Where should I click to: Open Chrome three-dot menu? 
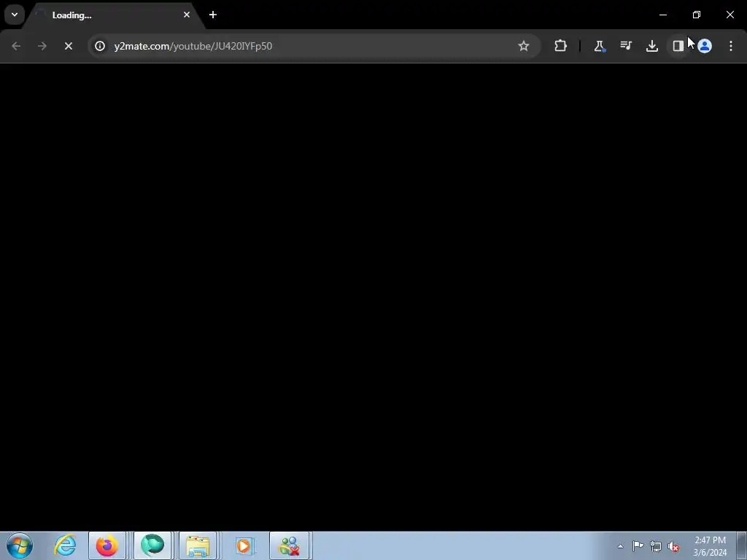tap(731, 46)
